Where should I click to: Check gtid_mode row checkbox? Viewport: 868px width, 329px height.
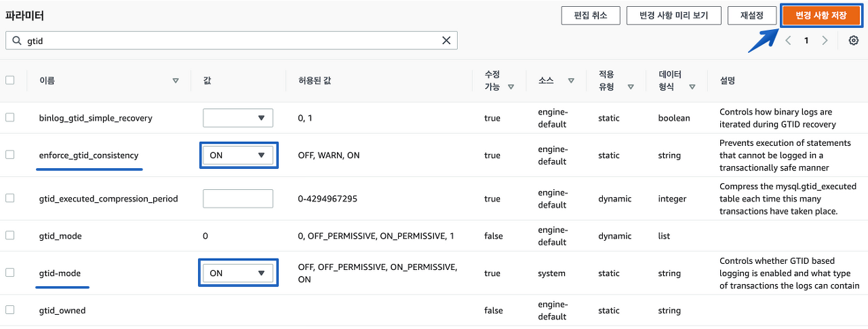pyautogui.click(x=9, y=235)
